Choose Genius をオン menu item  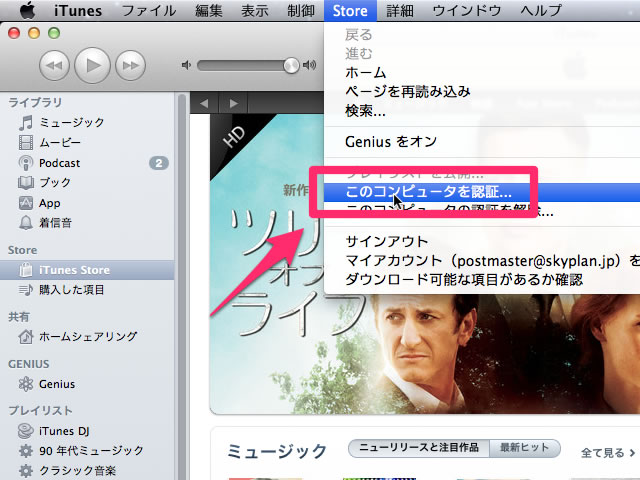482,142
